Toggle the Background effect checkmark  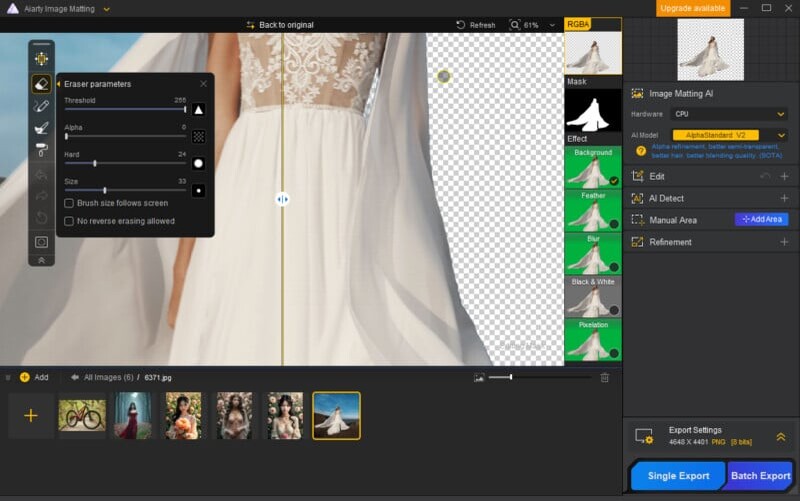coord(613,180)
